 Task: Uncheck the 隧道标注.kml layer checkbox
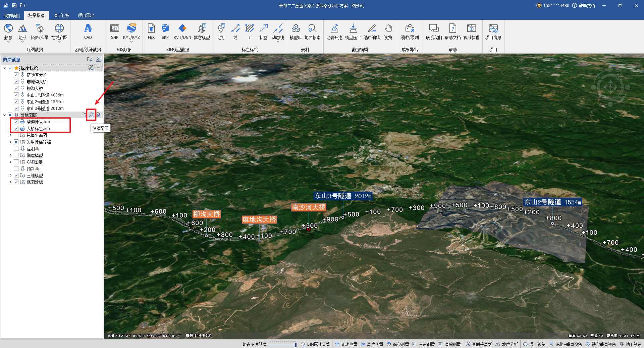click(16, 122)
